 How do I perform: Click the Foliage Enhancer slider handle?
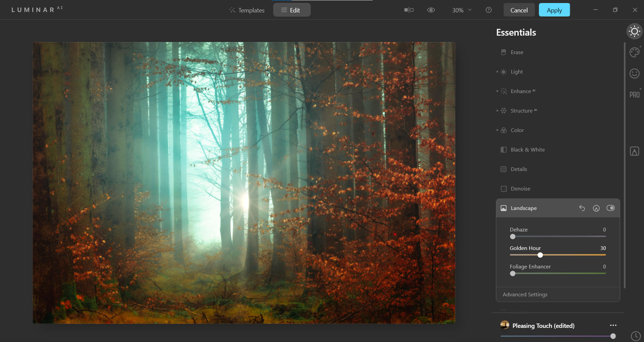click(x=513, y=273)
